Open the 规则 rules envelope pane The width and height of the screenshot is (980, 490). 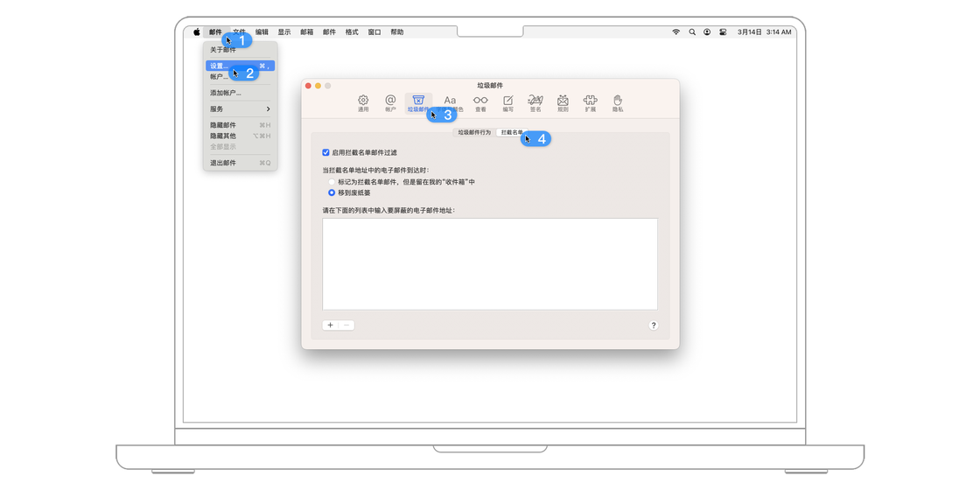click(x=563, y=103)
